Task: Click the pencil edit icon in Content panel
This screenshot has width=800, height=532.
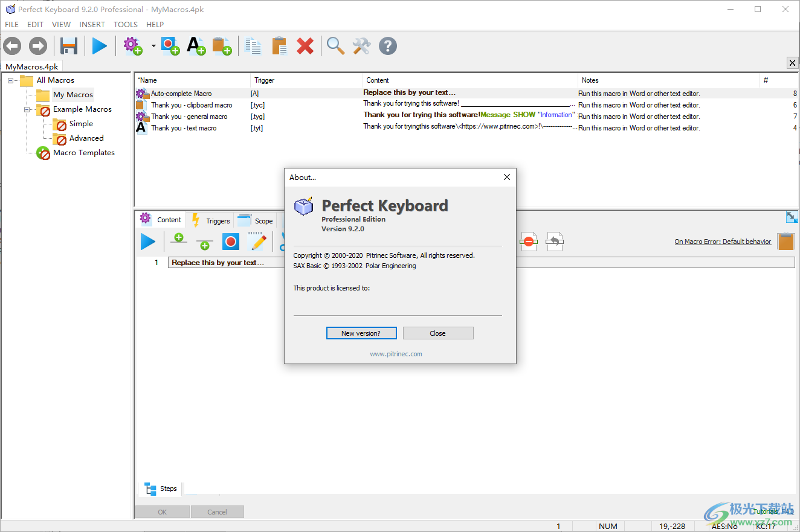Action: click(258, 242)
